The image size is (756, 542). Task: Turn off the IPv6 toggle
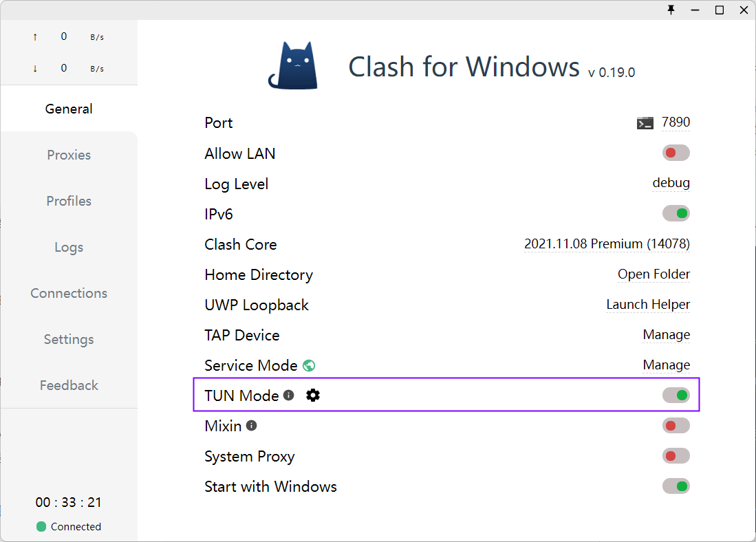676,213
